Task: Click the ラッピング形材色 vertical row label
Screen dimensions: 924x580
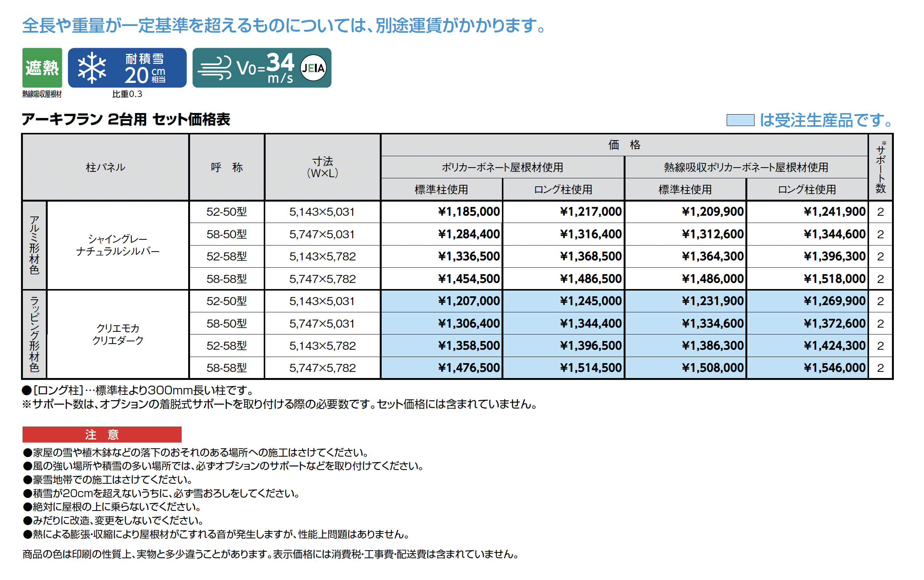Action: (x=34, y=334)
